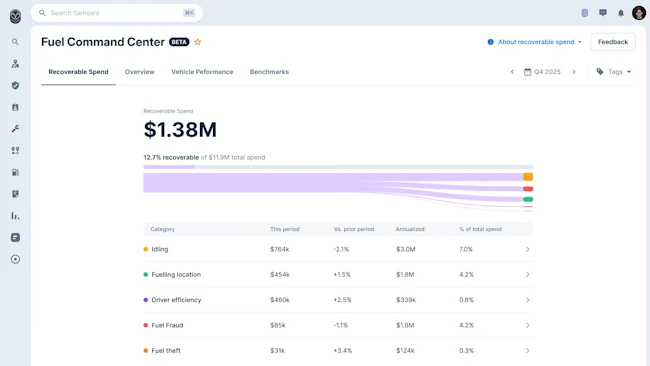
Task: Click the $454k Fuelling location value
Action: click(280, 274)
